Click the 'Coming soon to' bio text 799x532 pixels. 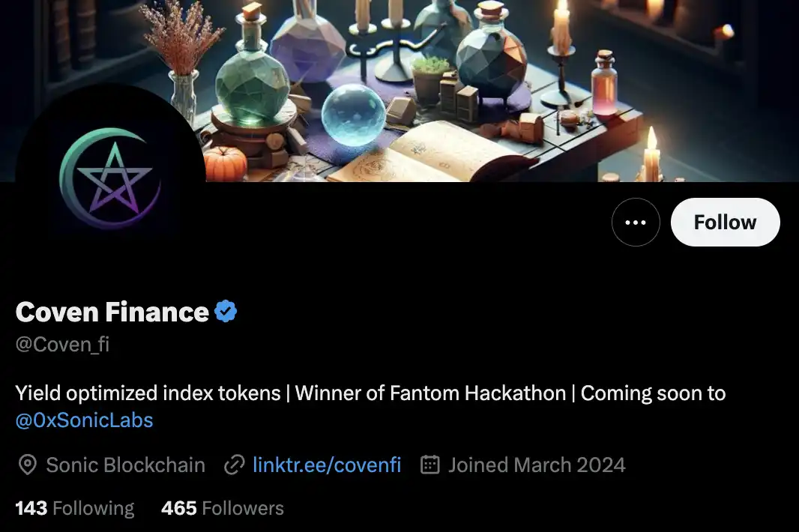coord(654,393)
